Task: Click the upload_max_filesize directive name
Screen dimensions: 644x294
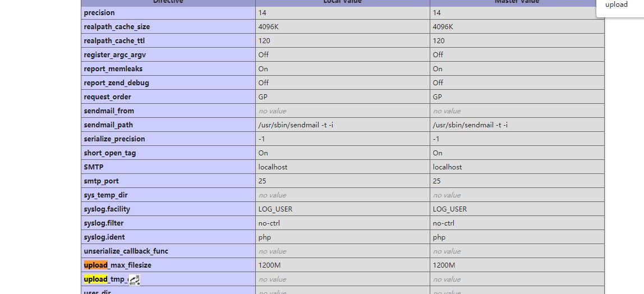Action: click(x=118, y=265)
